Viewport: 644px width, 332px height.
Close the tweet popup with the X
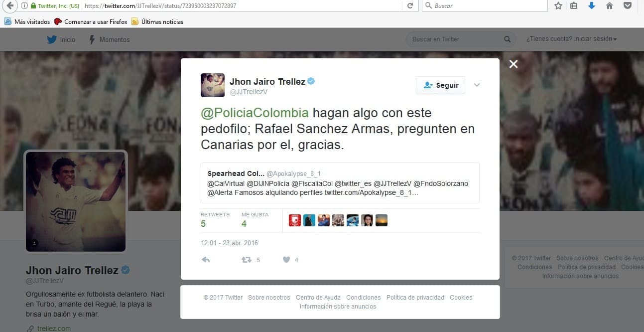(x=514, y=64)
